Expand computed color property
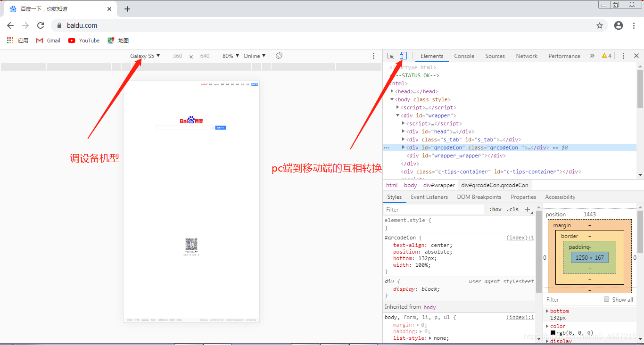The width and height of the screenshot is (644, 345). pos(547,326)
